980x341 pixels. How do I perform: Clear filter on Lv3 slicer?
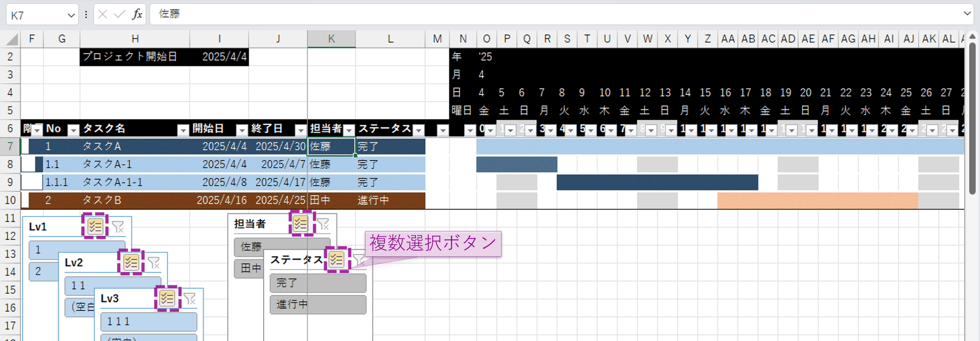(x=190, y=299)
